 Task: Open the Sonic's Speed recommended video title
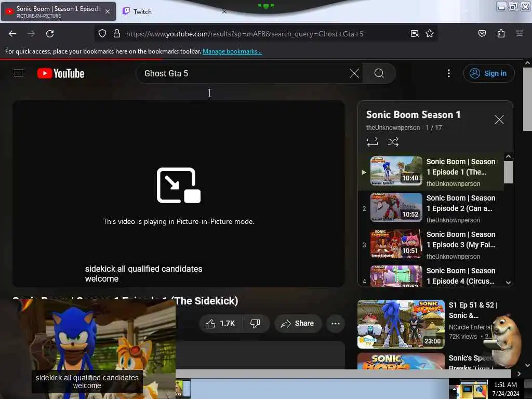[470, 362]
